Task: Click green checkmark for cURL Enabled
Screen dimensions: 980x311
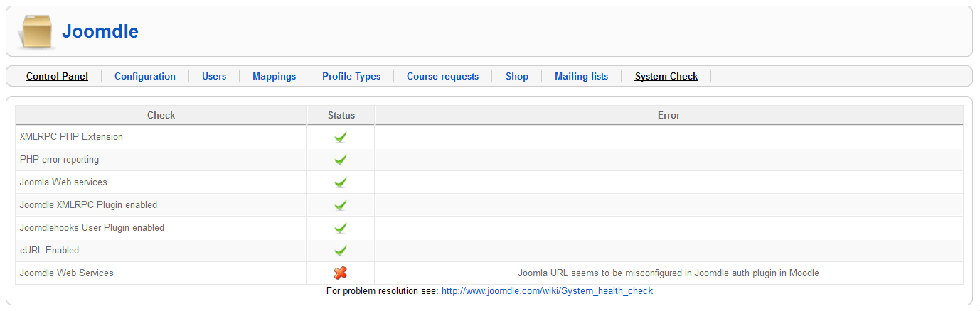Action: pos(341,251)
